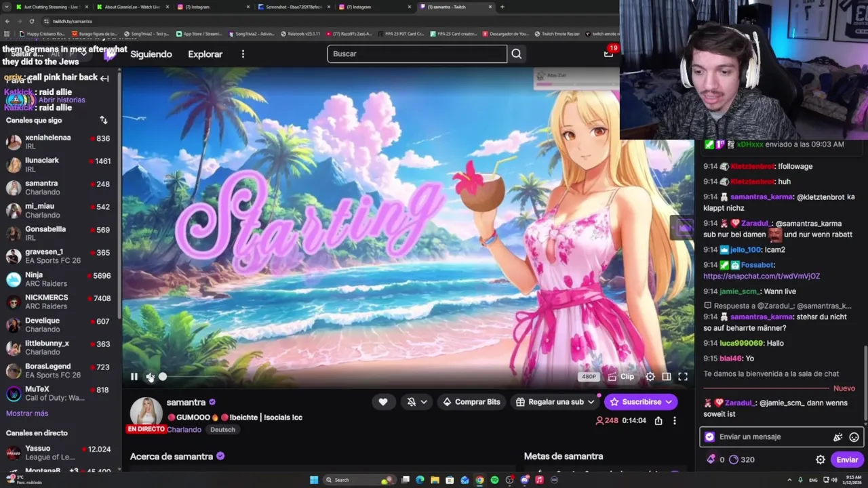This screenshot has height=488, width=868.
Task: Open the Charlando category link
Action: (184, 430)
